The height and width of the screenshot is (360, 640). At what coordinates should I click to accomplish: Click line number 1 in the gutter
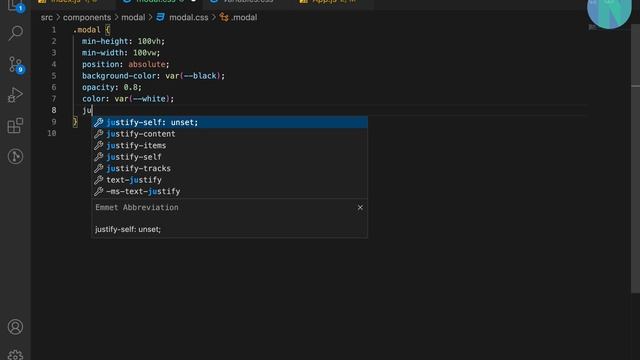(54, 30)
